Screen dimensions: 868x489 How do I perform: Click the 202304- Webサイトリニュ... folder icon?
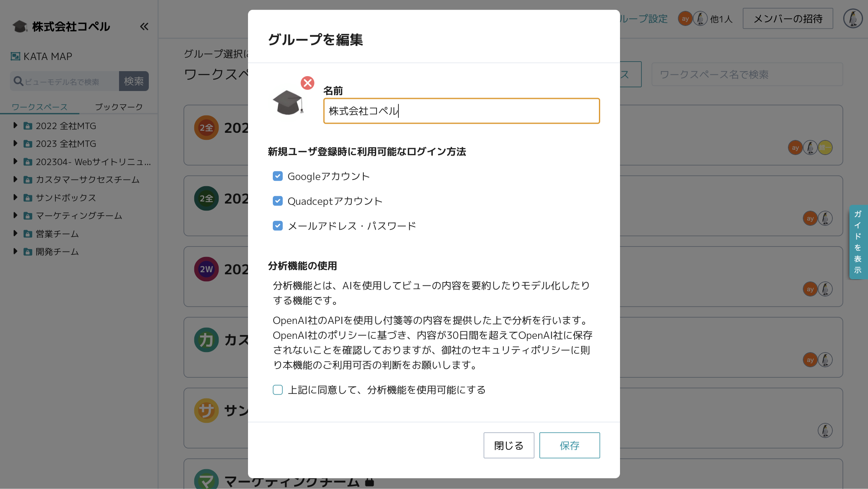28,162
